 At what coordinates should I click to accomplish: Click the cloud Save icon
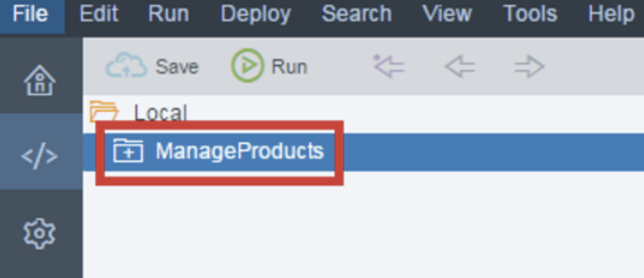(127, 65)
